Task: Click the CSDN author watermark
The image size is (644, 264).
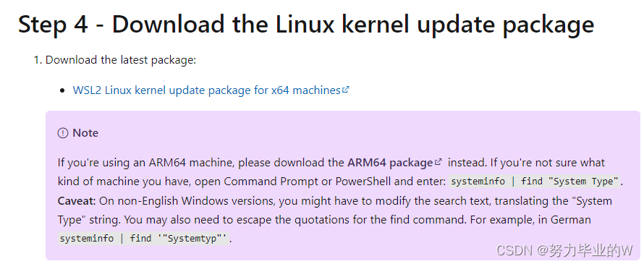Action: click(x=564, y=250)
